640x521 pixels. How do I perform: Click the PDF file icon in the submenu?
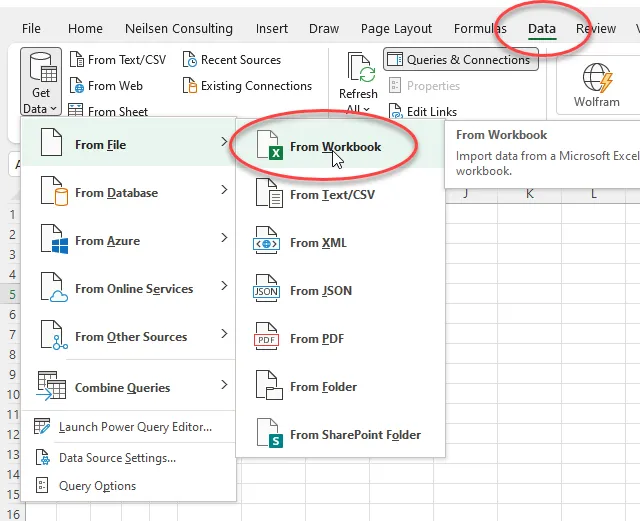[x=267, y=336]
